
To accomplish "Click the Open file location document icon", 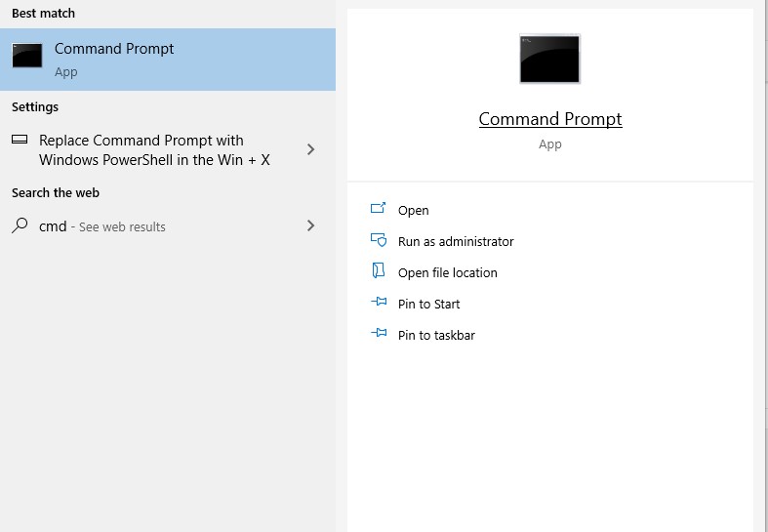I will [x=379, y=271].
